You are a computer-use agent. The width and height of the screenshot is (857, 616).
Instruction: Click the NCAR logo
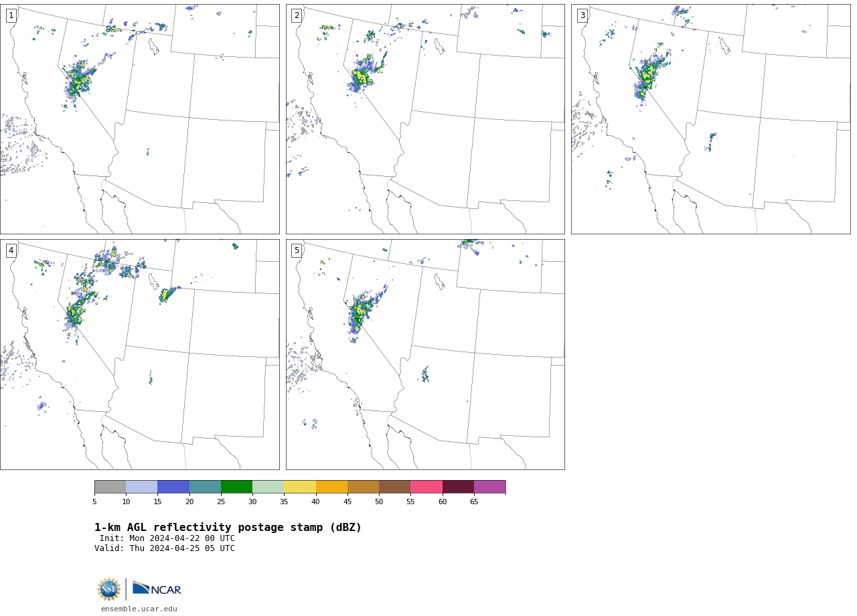pyautogui.click(x=157, y=589)
